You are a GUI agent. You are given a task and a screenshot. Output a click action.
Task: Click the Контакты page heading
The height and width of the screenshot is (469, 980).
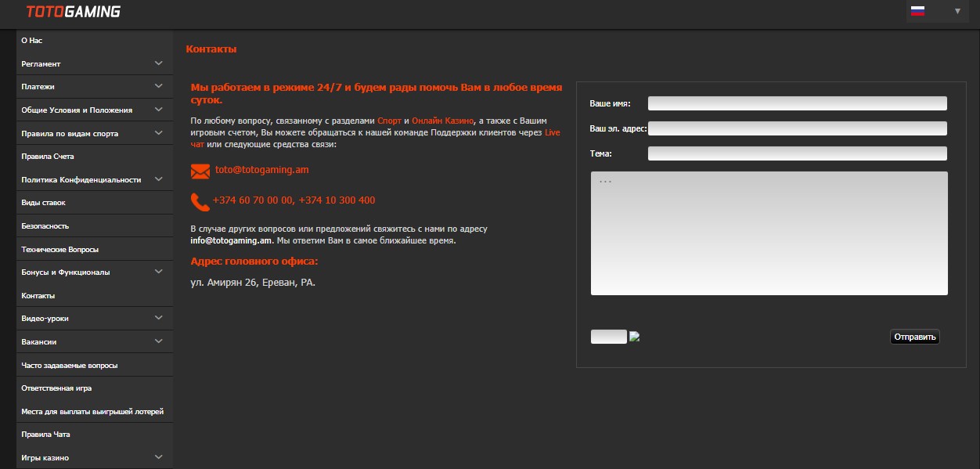click(x=211, y=49)
